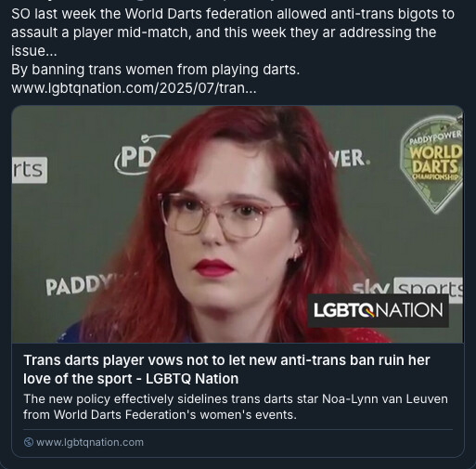The width and height of the screenshot is (476, 469).
Task: Click 'from World Darts Federation's women's events.' text
Action: [160, 415]
